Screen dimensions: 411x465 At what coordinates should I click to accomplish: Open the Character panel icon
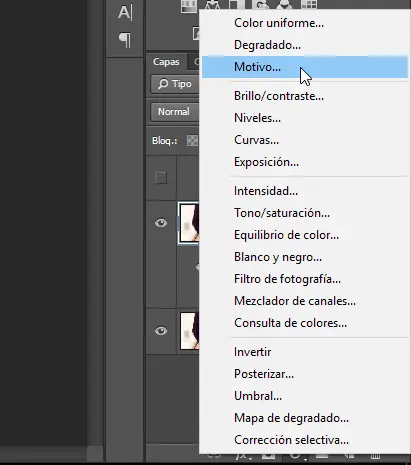(x=125, y=13)
